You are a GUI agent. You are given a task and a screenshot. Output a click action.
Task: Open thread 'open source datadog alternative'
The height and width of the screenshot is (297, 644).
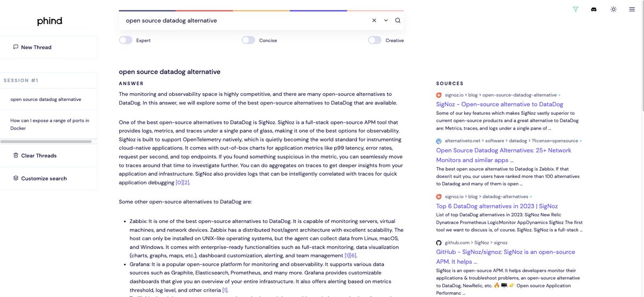(x=48, y=99)
